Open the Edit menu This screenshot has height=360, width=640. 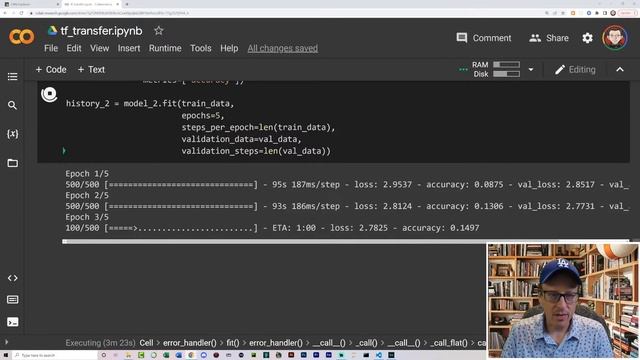click(74, 48)
